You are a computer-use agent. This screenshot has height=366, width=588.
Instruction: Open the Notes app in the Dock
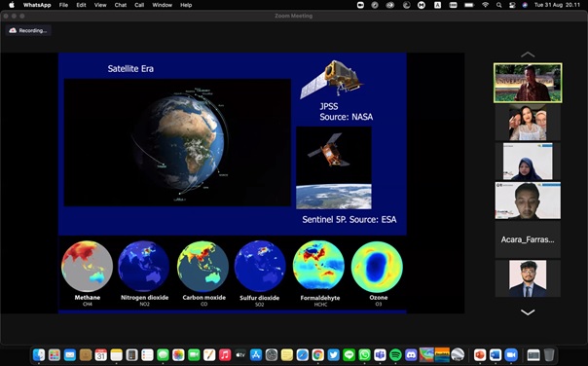116,354
